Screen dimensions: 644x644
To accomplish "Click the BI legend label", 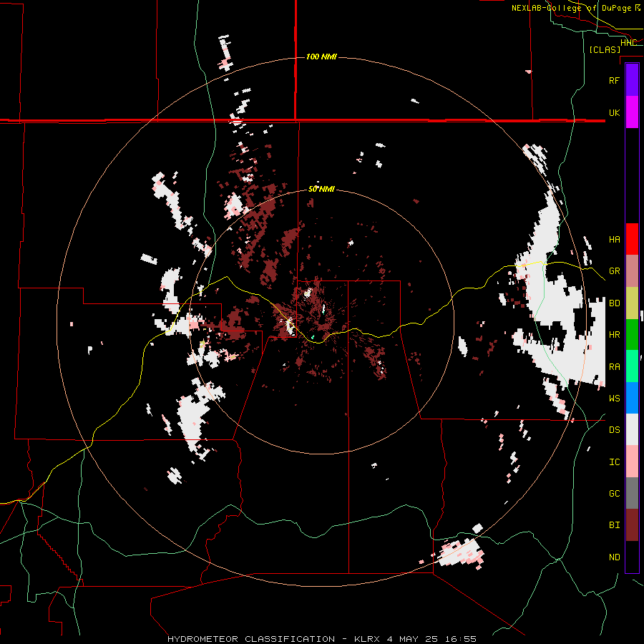I will (x=615, y=525).
